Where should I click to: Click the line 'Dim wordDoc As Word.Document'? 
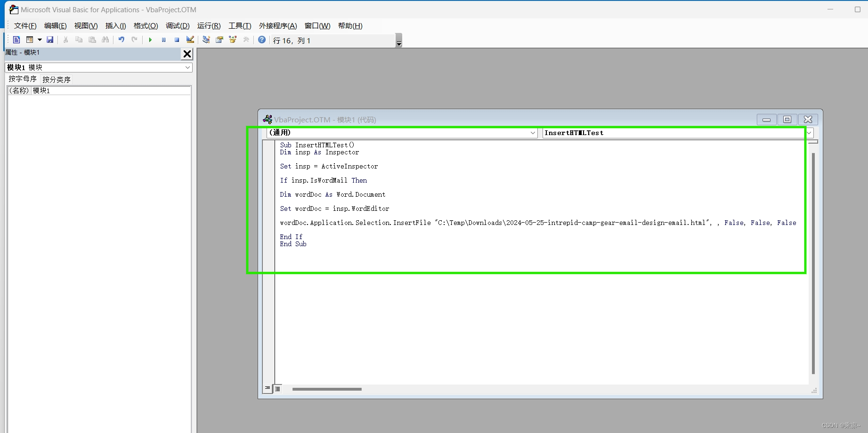click(333, 194)
